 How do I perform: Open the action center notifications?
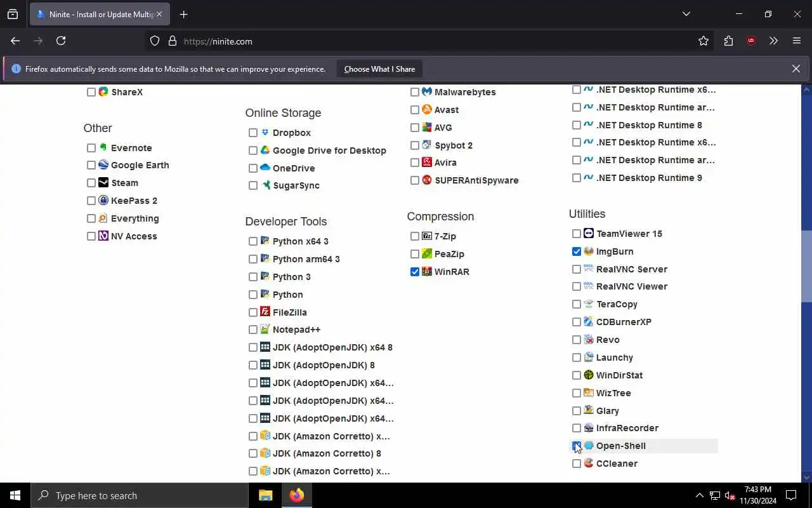point(791,495)
